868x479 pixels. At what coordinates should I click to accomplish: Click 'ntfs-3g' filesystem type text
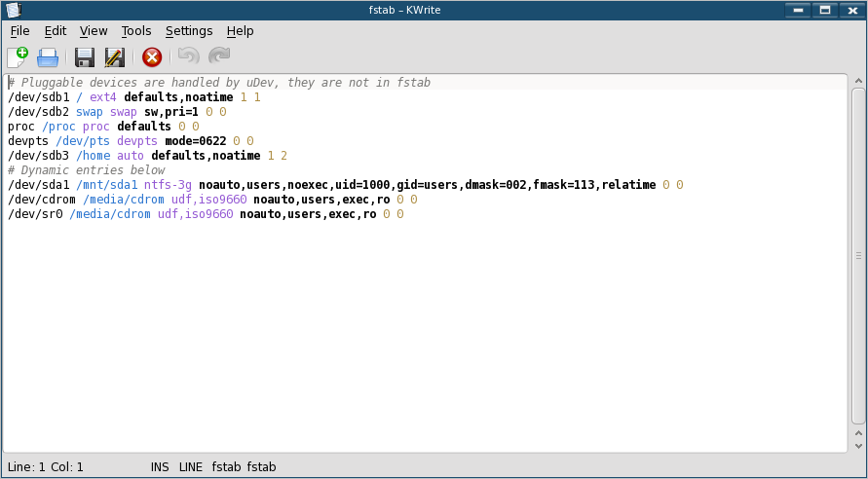coord(168,185)
